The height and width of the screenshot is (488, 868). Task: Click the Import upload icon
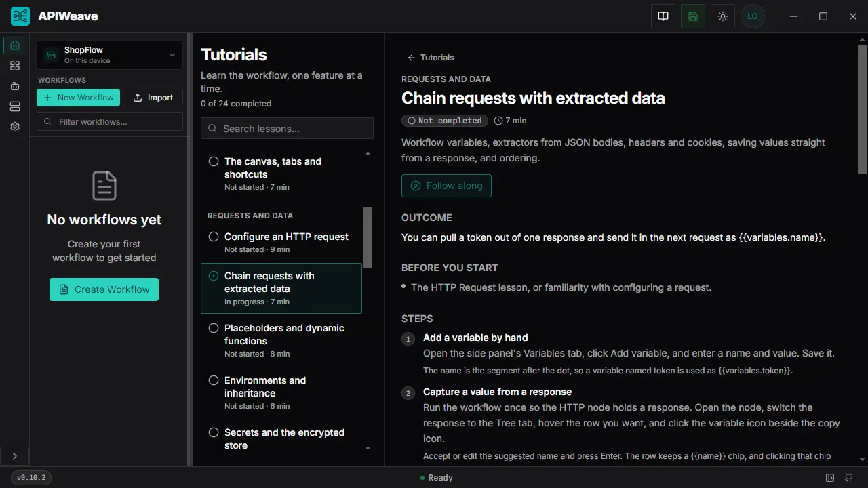pos(138,98)
